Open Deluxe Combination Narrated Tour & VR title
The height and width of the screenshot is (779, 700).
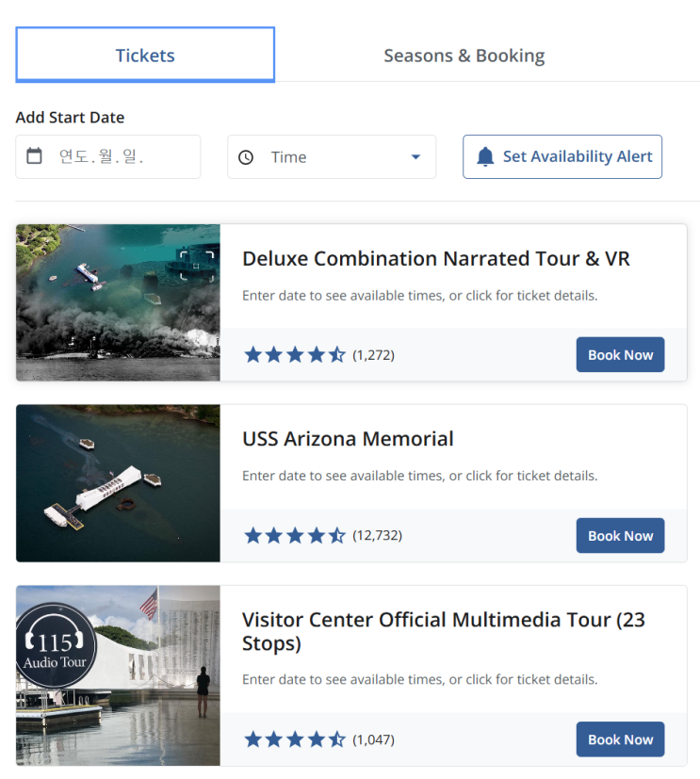point(436,258)
